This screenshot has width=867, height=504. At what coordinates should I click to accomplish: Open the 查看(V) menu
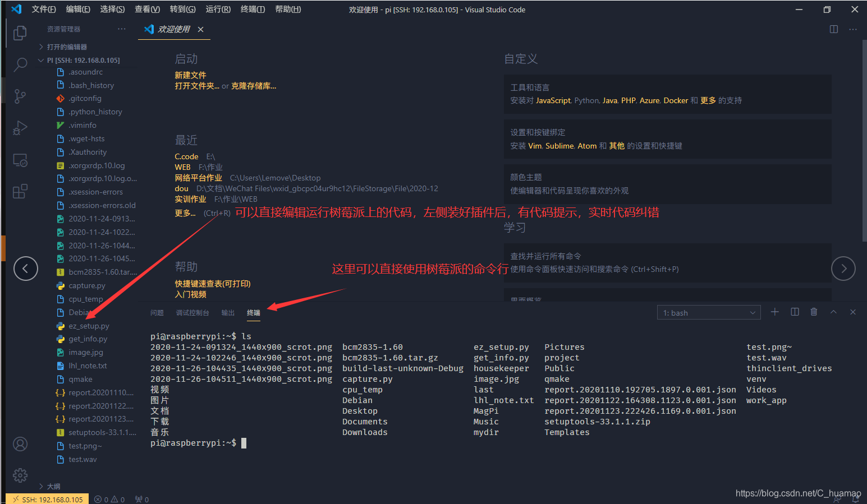click(x=147, y=9)
